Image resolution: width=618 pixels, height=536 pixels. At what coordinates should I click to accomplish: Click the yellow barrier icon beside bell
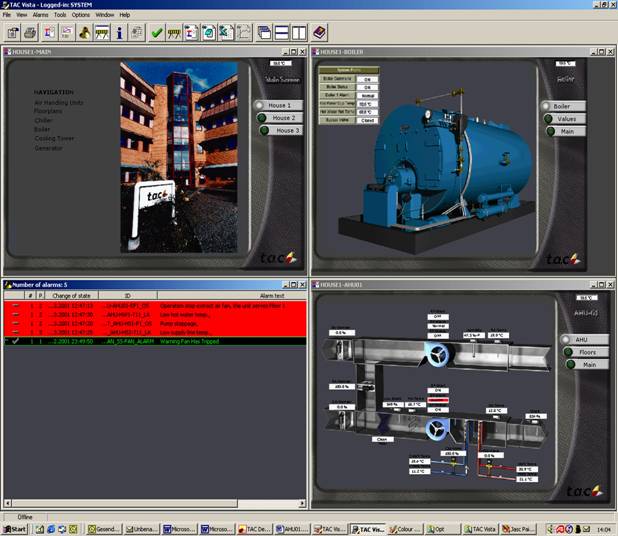(x=102, y=33)
